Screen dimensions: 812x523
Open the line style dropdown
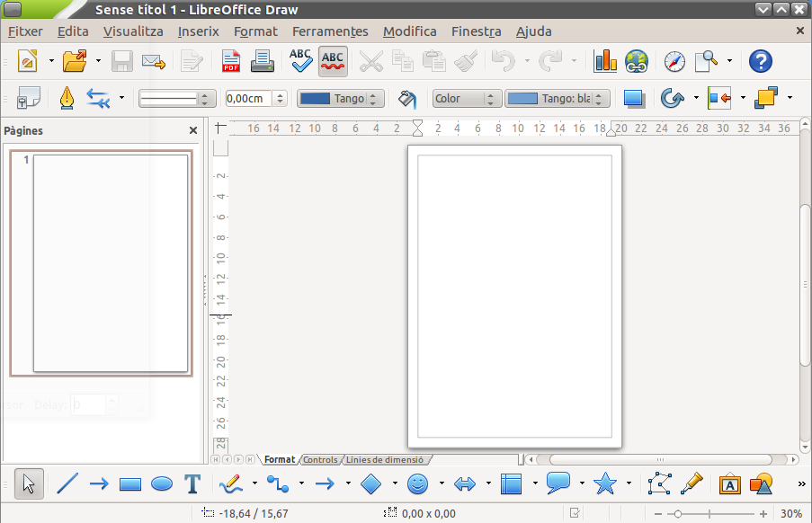tap(177, 98)
